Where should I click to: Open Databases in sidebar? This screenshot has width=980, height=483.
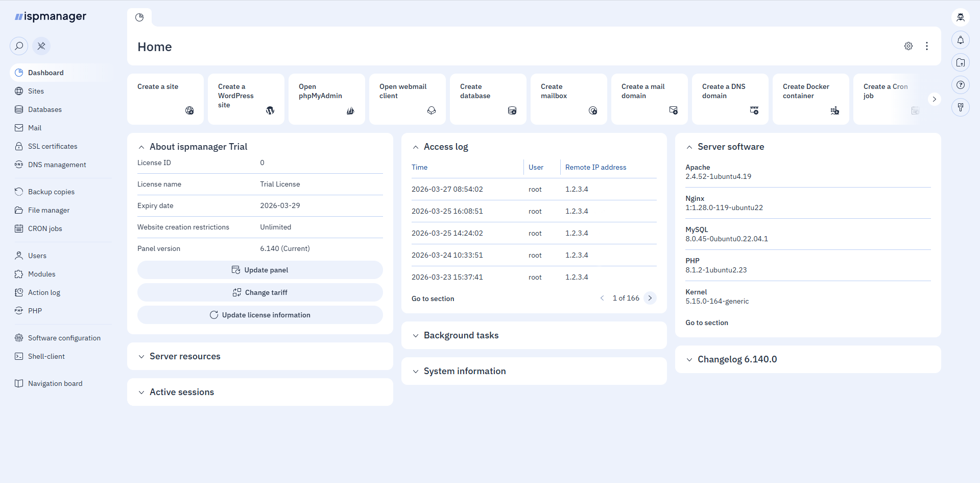(x=61, y=109)
